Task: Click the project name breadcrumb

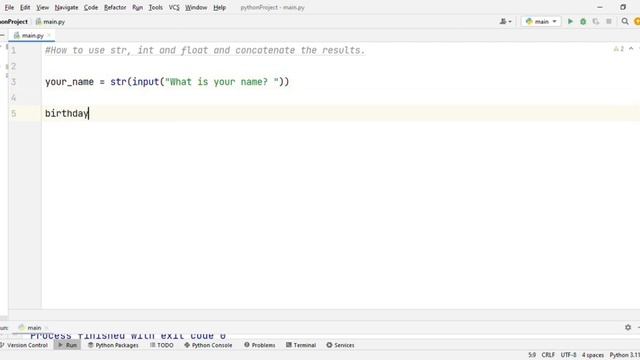Action: click(x=13, y=22)
